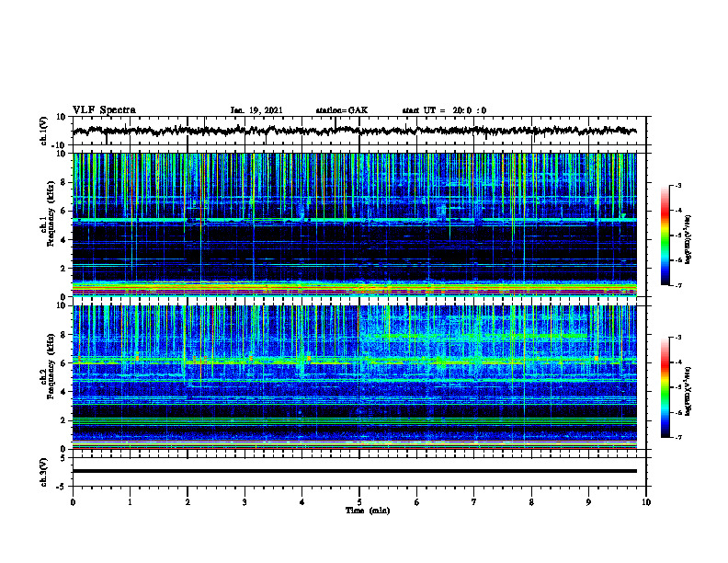Select the "start UT = 20:0 :0" text
Screen dimensions: 728x563
(x=444, y=110)
